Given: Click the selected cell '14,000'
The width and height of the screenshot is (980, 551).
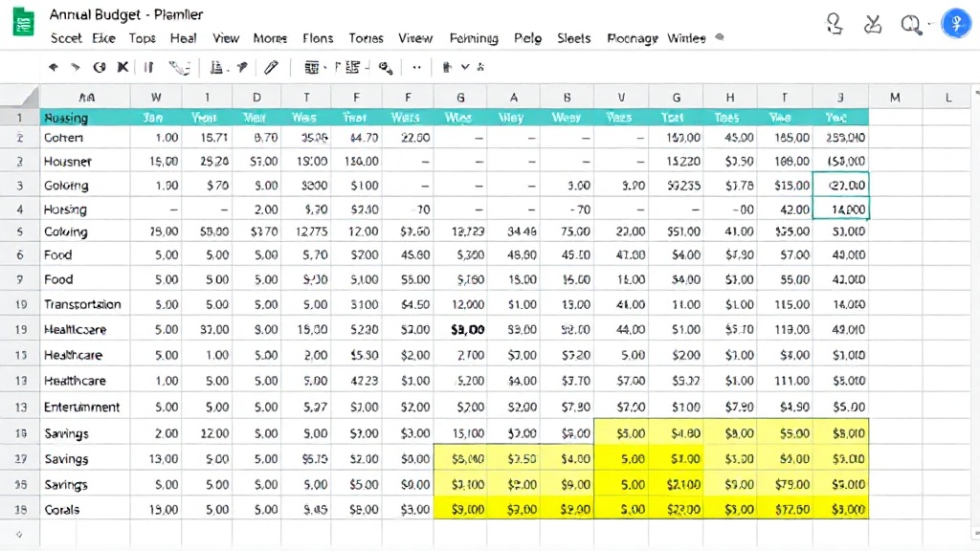Looking at the screenshot, I should pyautogui.click(x=840, y=209).
